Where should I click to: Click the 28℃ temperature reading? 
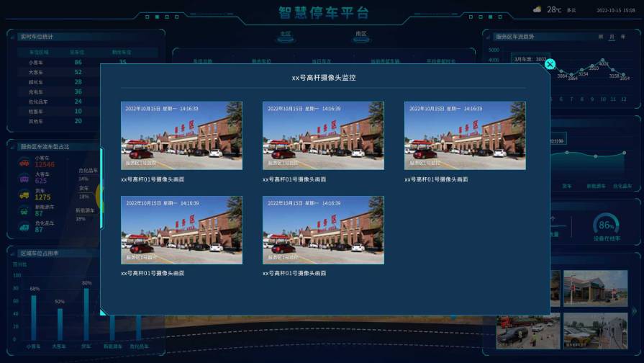coord(554,9)
